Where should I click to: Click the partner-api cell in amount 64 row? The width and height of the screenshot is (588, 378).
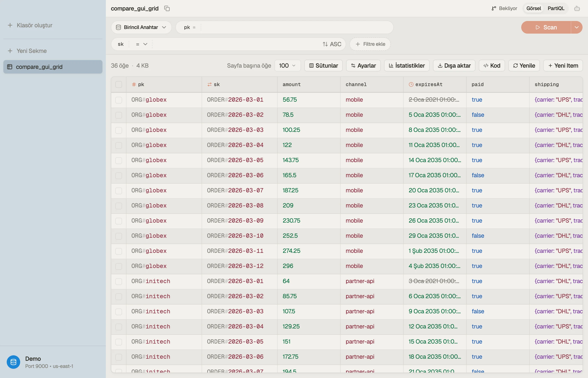[372, 281]
